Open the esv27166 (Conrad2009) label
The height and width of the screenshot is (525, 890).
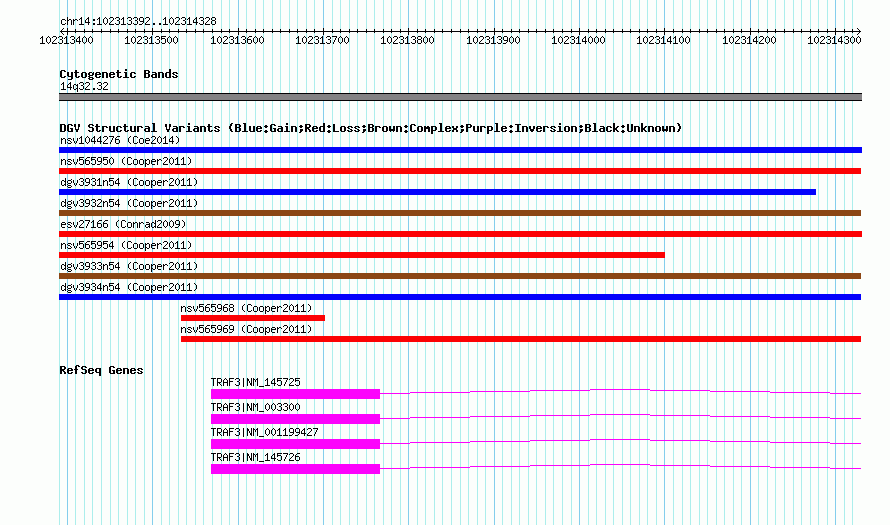coord(123,224)
